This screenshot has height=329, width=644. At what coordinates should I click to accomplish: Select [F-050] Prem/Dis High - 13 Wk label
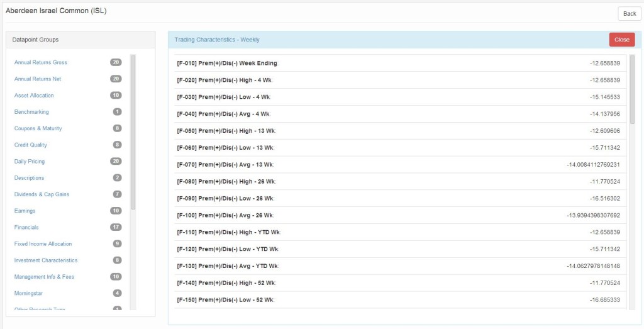[226, 131]
